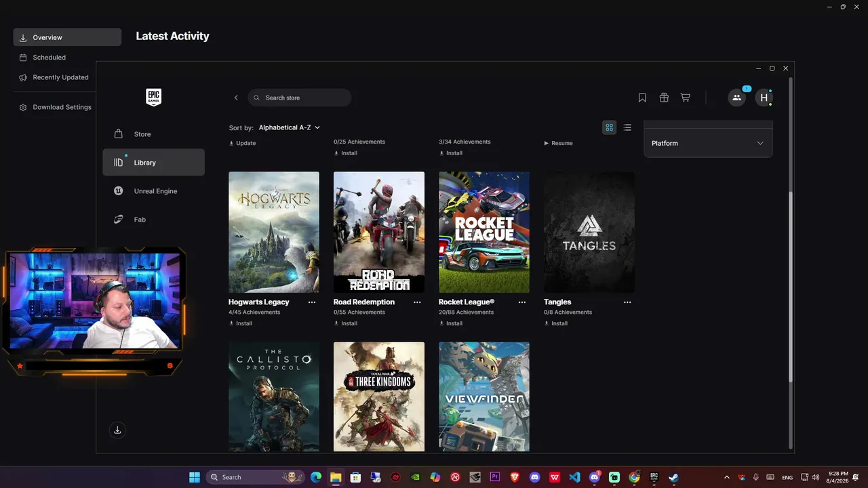Click the Road Redemption cover art
This screenshot has width=868, height=488.
pyautogui.click(x=379, y=232)
